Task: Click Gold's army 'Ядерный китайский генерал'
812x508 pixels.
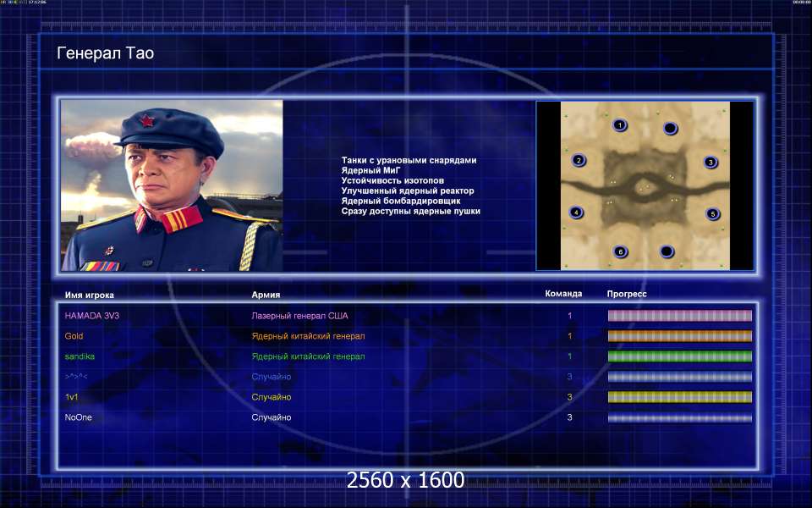Action: pos(308,336)
